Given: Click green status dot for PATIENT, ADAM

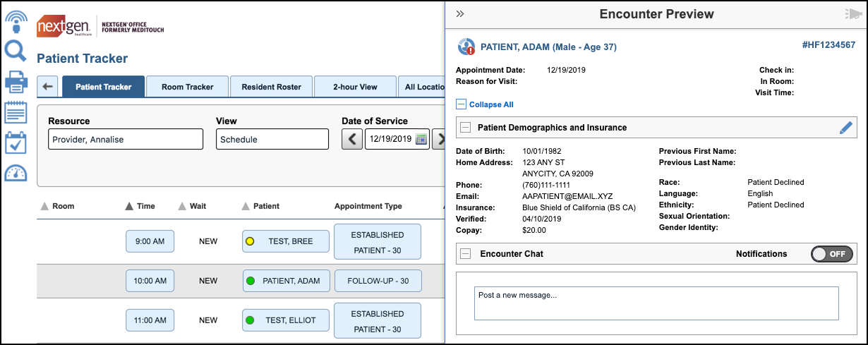Looking at the screenshot, I should pyautogui.click(x=251, y=281).
